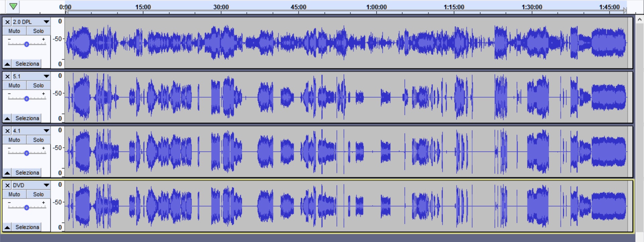Collapse the DVD track
This screenshot has height=242, width=644.
pyautogui.click(x=7, y=227)
